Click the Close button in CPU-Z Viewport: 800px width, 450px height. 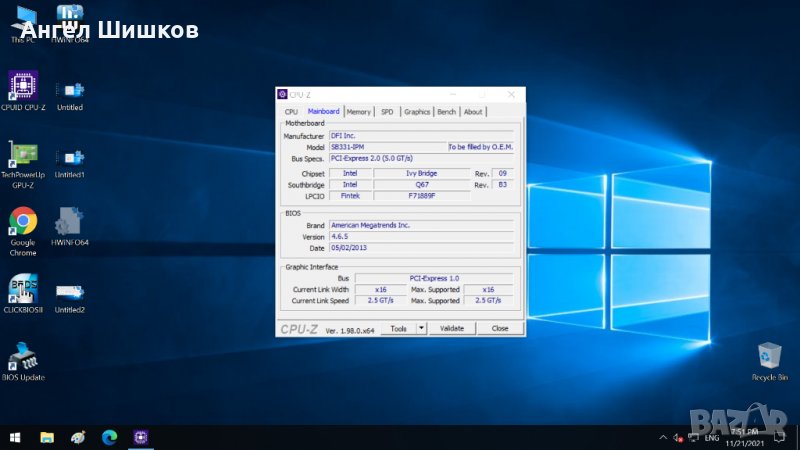pyautogui.click(x=500, y=328)
